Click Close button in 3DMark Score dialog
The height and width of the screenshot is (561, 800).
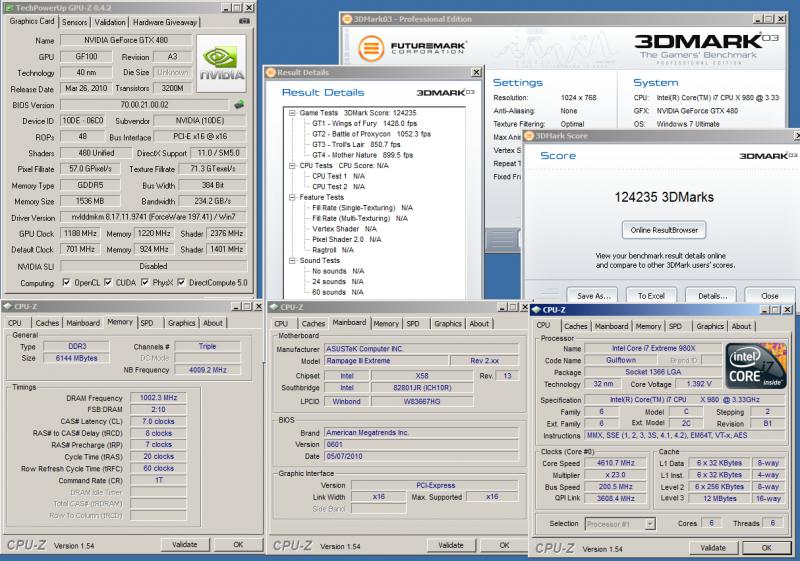[x=769, y=296]
